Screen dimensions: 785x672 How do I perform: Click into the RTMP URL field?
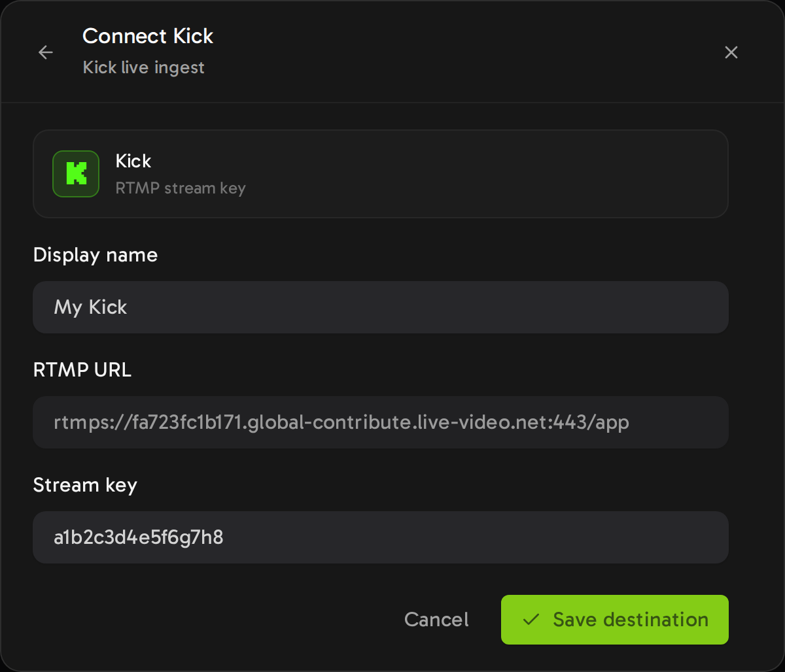click(x=381, y=422)
